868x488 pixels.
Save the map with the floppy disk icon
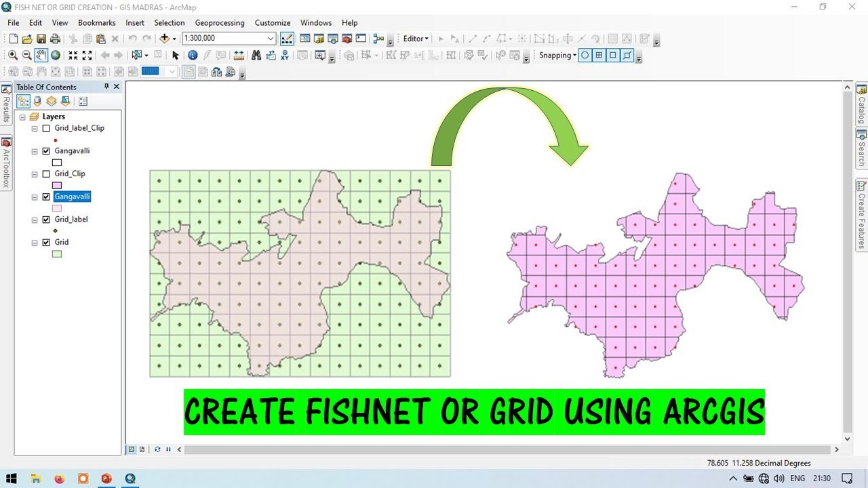click(x=41, y=39)
